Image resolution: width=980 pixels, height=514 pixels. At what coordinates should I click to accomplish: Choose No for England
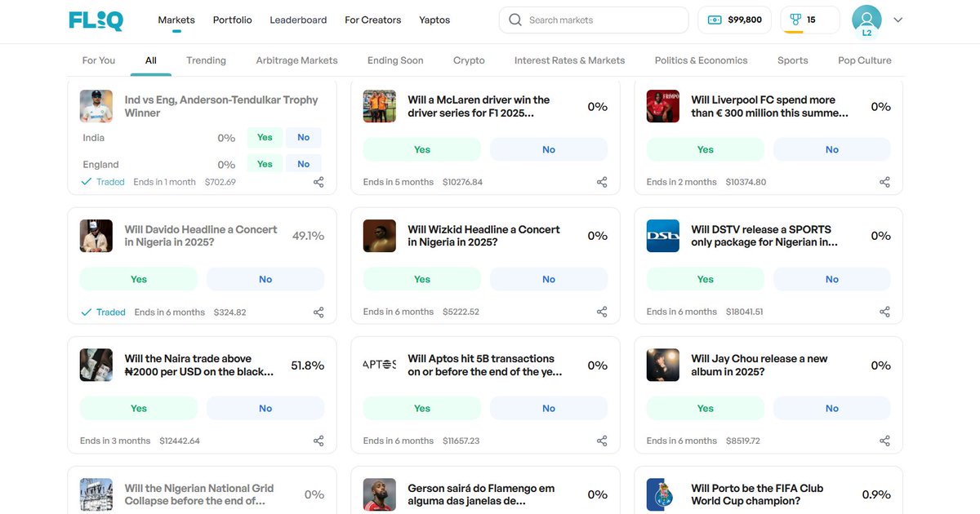(x=304, y=163)
